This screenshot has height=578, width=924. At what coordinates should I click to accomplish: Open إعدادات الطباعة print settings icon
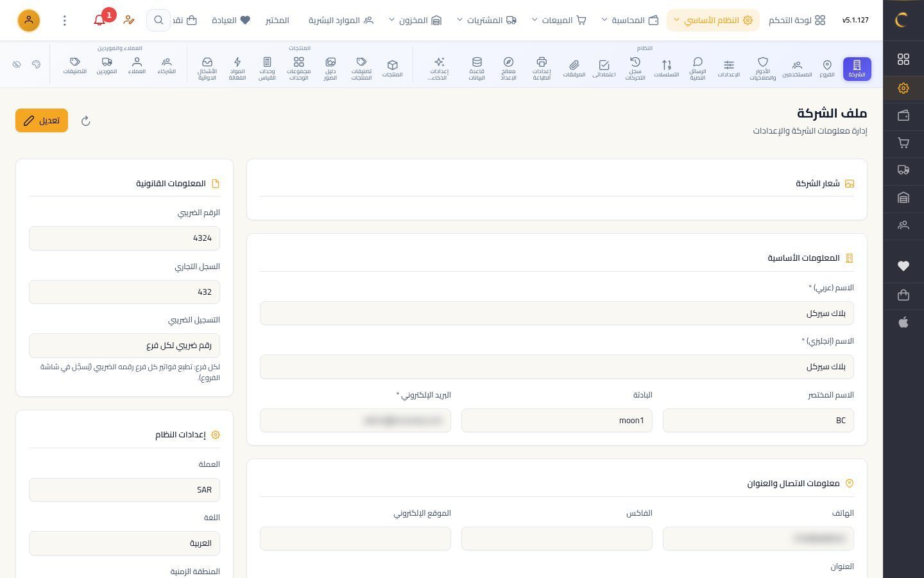pos(542,68)
